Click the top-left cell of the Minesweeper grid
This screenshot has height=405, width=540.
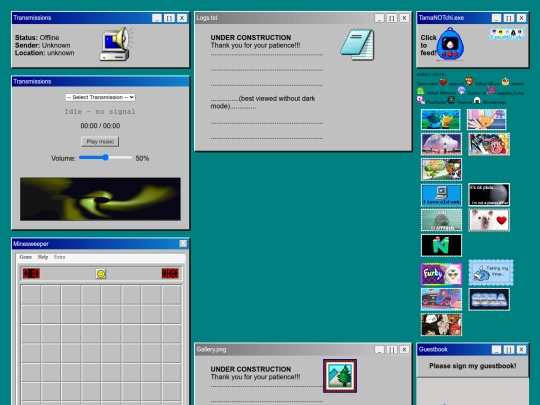pos(31,295)
